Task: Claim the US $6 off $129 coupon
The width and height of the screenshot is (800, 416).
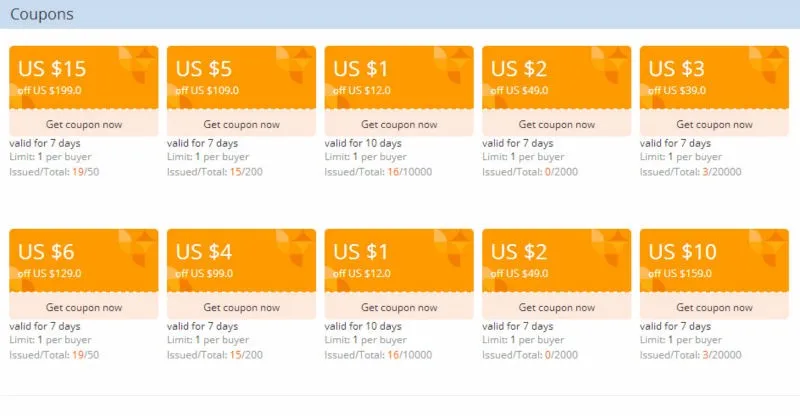Action: pos(84,307)
